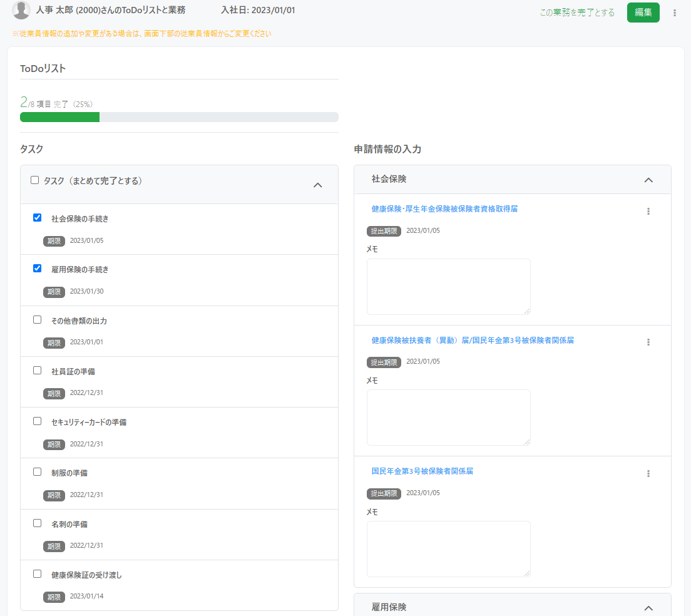Open standalone 国民年金第3号被保険者関係届 link

click(x=422, y=471)
